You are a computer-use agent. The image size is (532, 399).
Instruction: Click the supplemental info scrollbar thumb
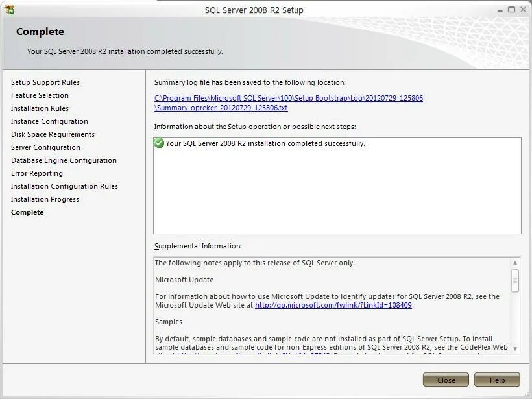point(515,280)
